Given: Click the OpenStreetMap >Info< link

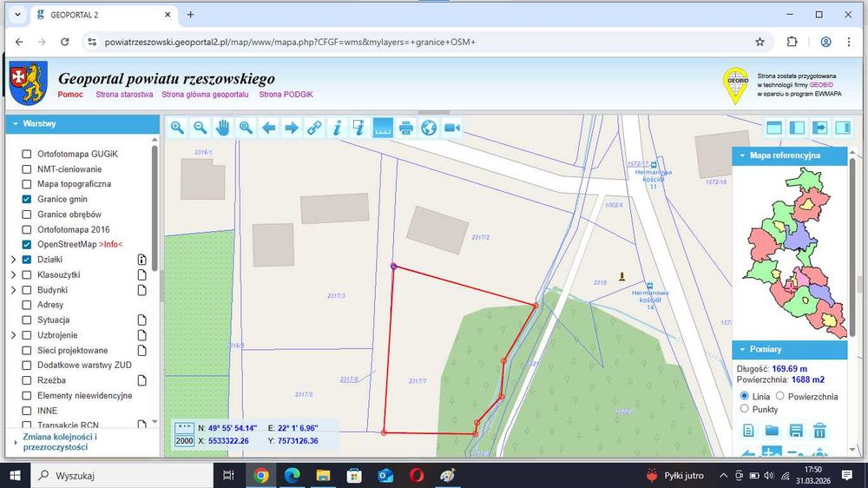Looking at the screenshot, I should [111, 244].
